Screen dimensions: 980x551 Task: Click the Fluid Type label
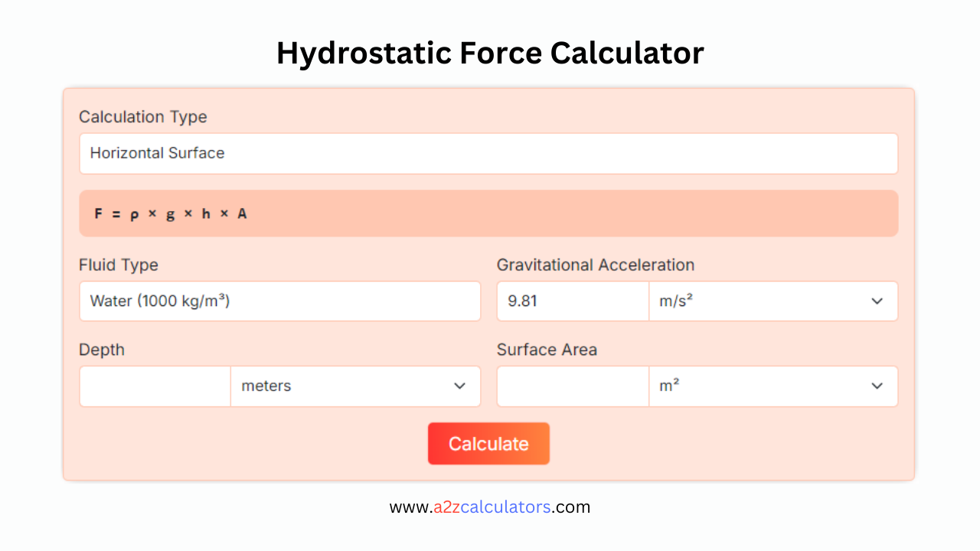[119, 265]
